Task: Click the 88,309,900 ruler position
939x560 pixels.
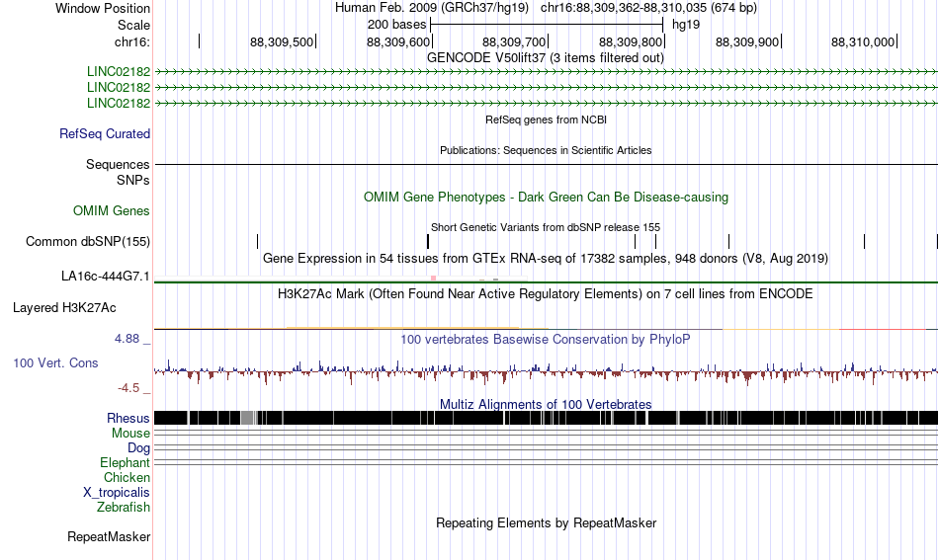Action: (x=747, y=41)
